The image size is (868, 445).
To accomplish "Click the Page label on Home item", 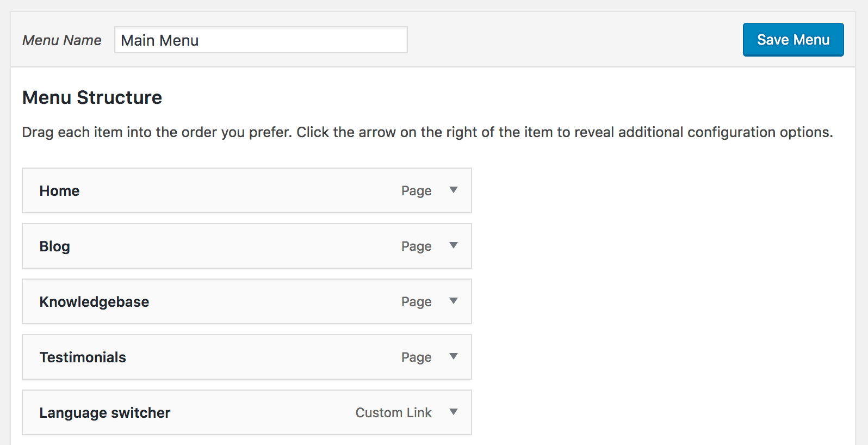I will (416, 191).
